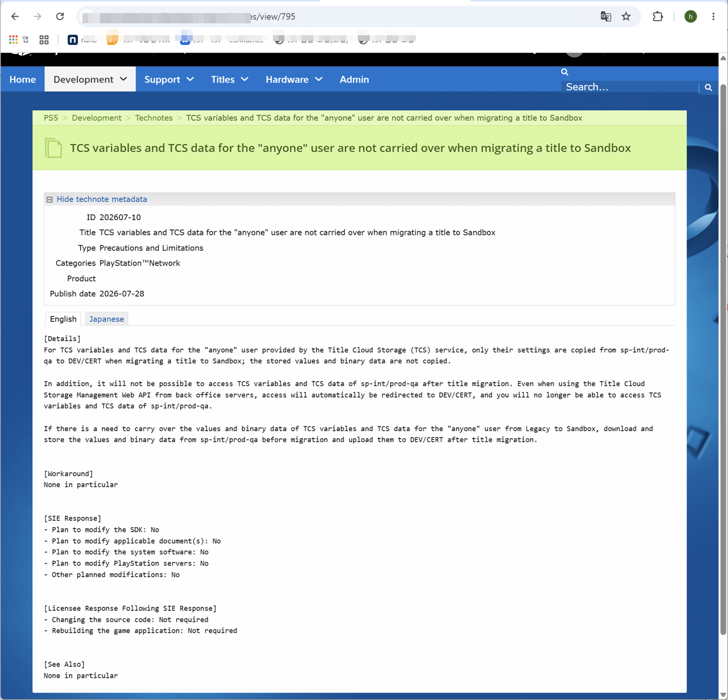728x700 pixels.
Task: Click the [Workaround] heading text
Action: (68, 474)
